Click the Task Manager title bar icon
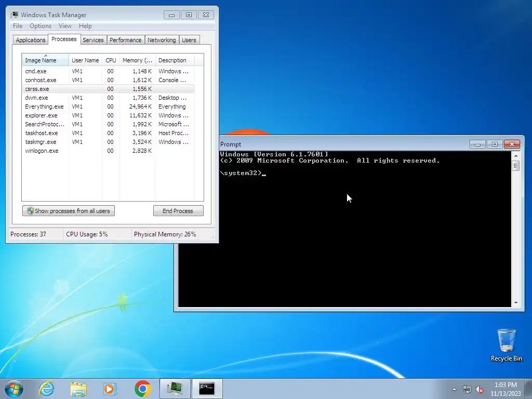The image size is (532, 399). 14,15
